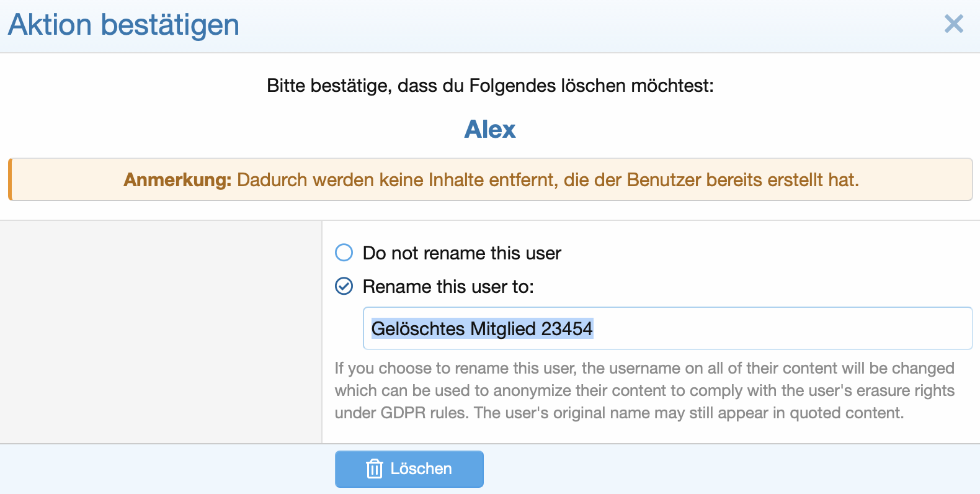Close the Aktion bestätigen dialog
This screenshot has height=494, width=980.
coord(953,24)
